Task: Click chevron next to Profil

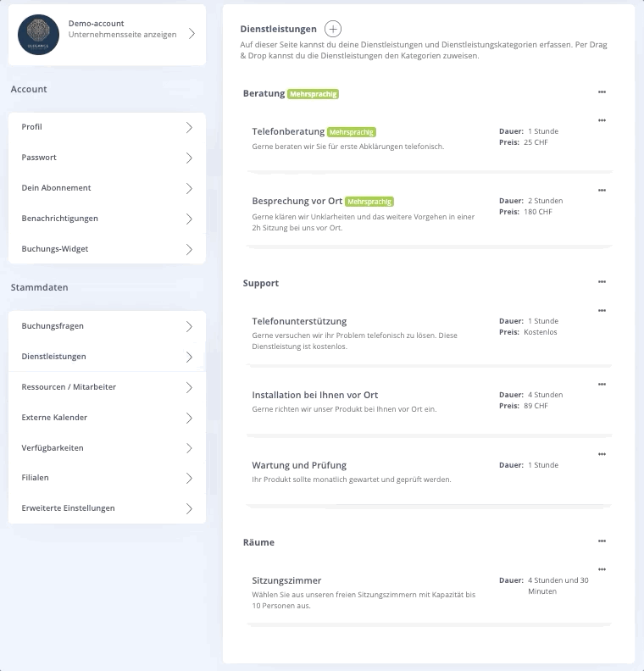Action: click(x=189, y=127)
